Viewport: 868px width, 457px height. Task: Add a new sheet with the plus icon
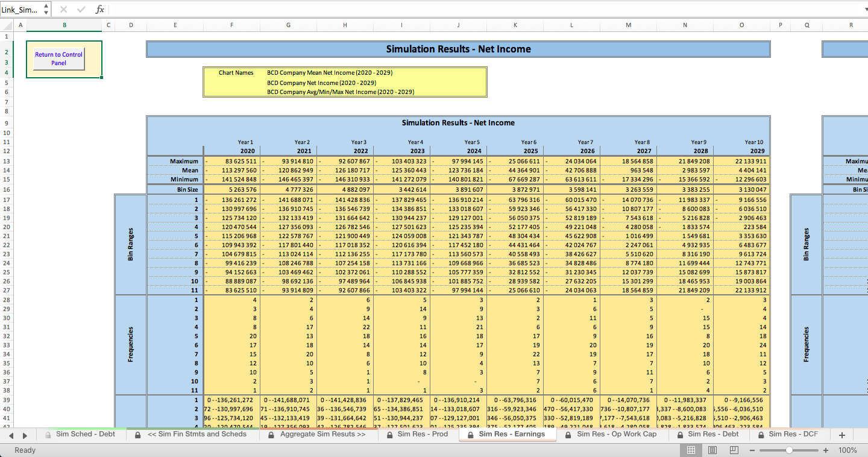(x=842, y=435)
